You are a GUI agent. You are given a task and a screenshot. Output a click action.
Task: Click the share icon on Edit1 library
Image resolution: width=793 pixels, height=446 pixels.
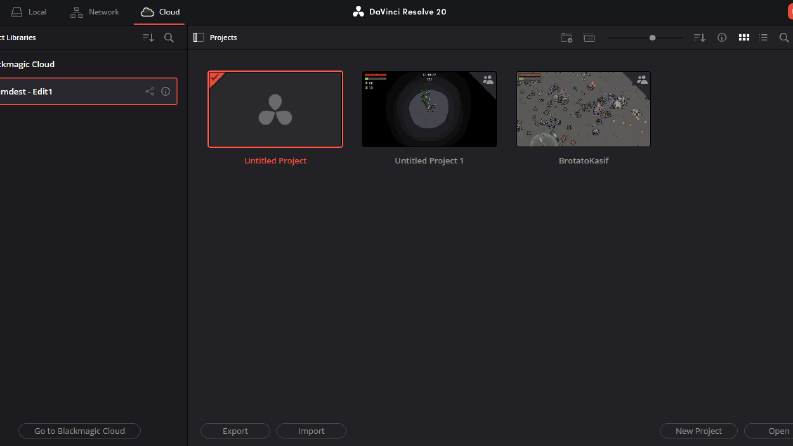click(x=150, y=92)
